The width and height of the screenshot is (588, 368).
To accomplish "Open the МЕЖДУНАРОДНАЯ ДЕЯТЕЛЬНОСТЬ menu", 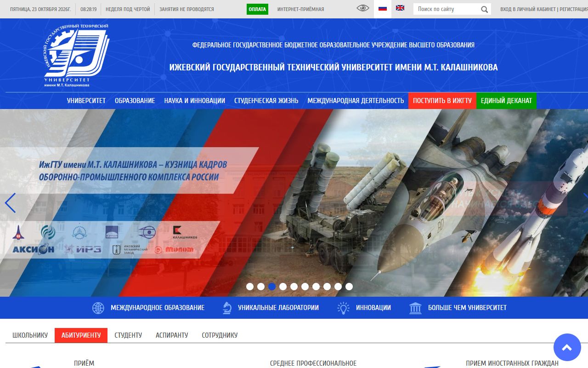I will pos(356,101).
